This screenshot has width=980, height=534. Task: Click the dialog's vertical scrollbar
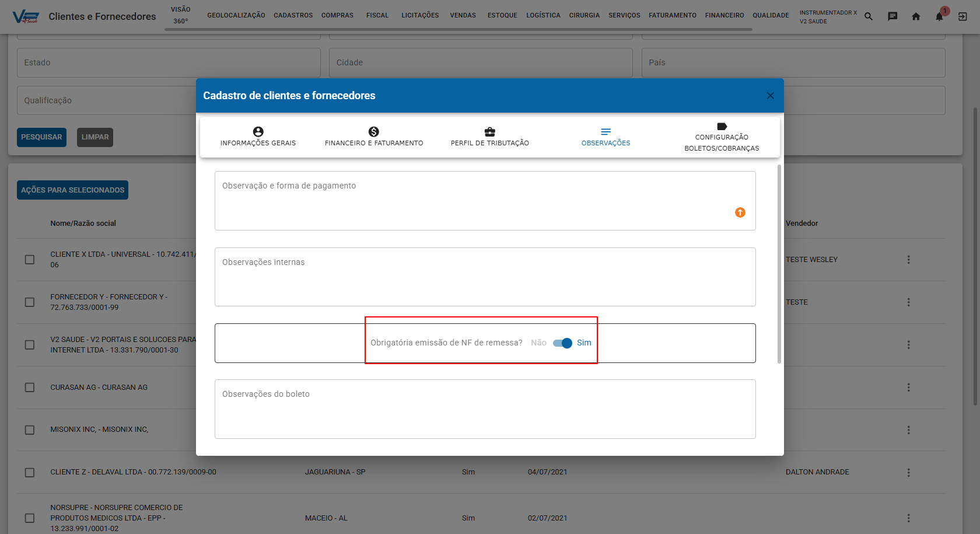[779, 264]
